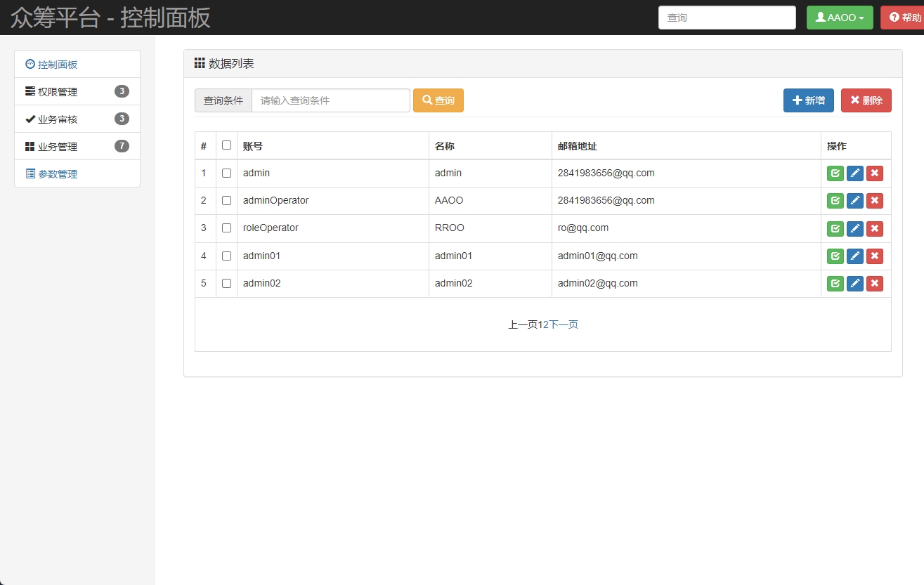Click green assign icon in adminOperator row
Screen dimensions: 924x585
[x=835, y=201]
